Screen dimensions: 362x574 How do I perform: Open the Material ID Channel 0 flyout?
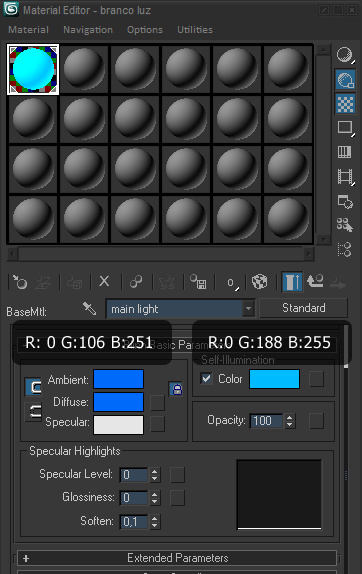231,283
